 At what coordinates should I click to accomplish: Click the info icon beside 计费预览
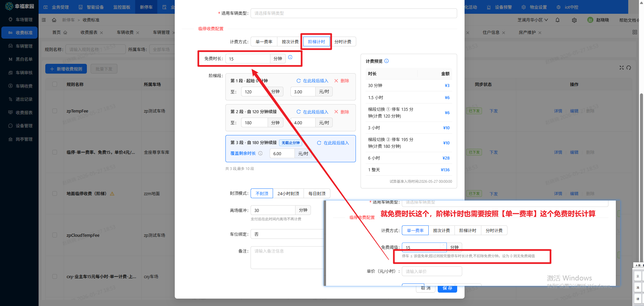(386, 61)
